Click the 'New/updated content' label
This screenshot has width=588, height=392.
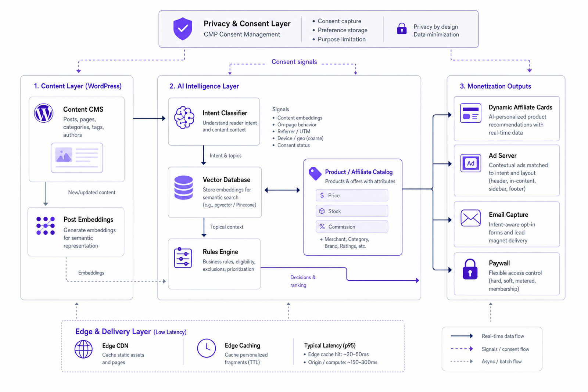(x=92, y=193)
